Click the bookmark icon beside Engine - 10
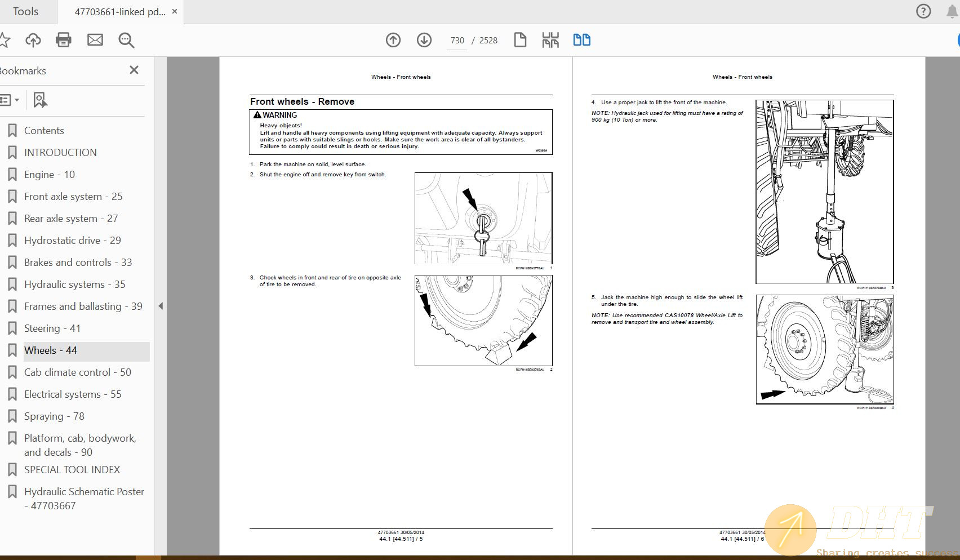The image size is (960, 560). pos(12,175)
